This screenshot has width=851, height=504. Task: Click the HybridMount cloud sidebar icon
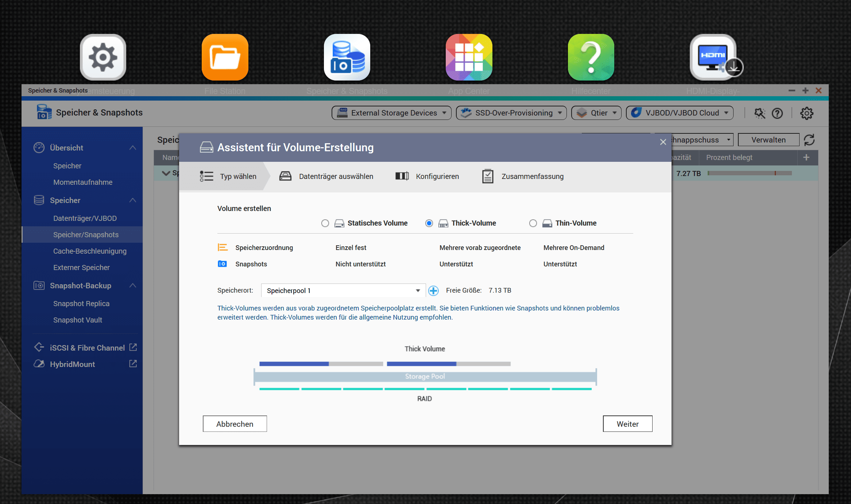pos(39,364)
